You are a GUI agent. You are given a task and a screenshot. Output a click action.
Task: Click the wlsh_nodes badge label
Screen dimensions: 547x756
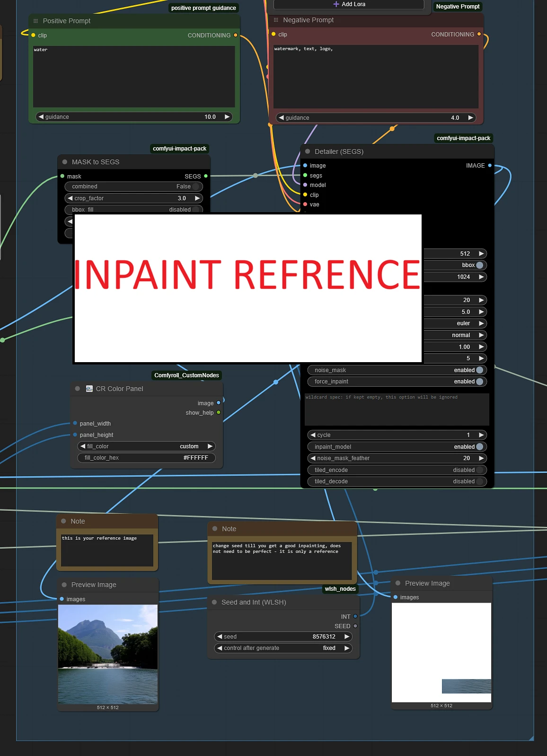(340, 589)
